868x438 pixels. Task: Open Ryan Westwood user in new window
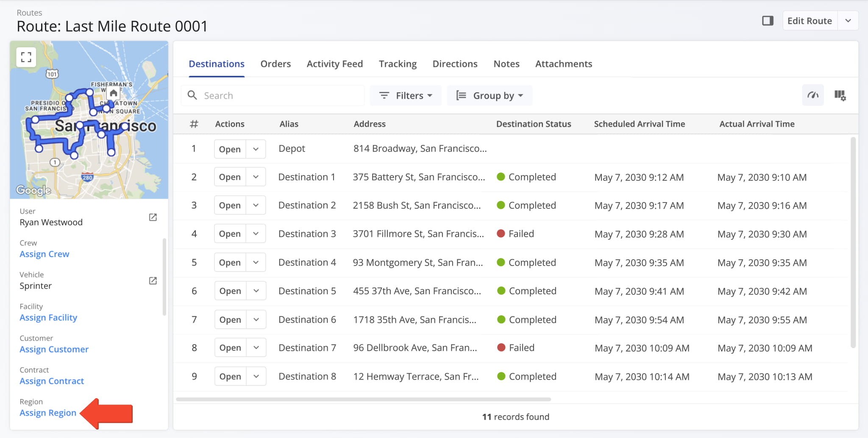tap(153, 217)
